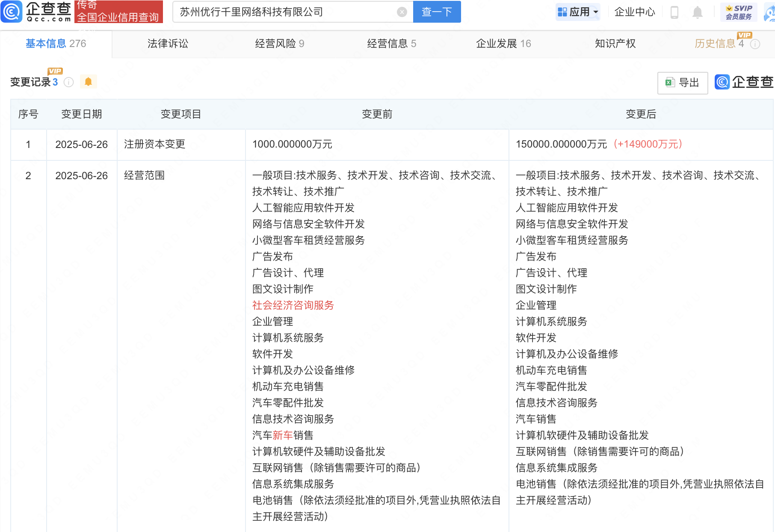The image size is (775, 532).
Task: Click the 2025-06-26 date in row 1
Action: (x=82, y=145)
